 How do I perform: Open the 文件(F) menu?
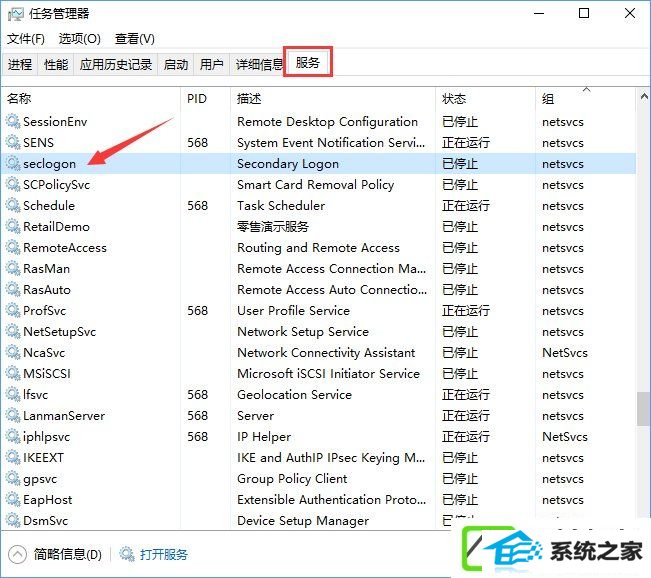[x=26, y=39]
